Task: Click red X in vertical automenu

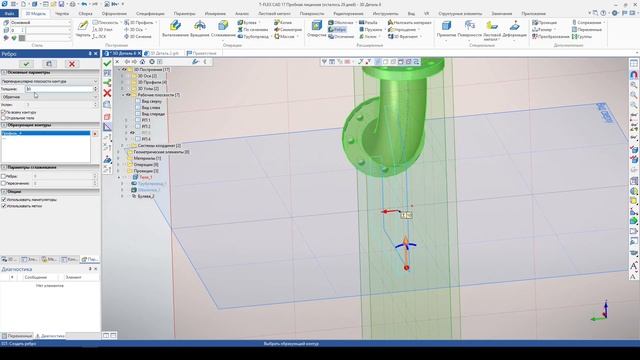Action: pyautogui.click(x=107, y=93)
